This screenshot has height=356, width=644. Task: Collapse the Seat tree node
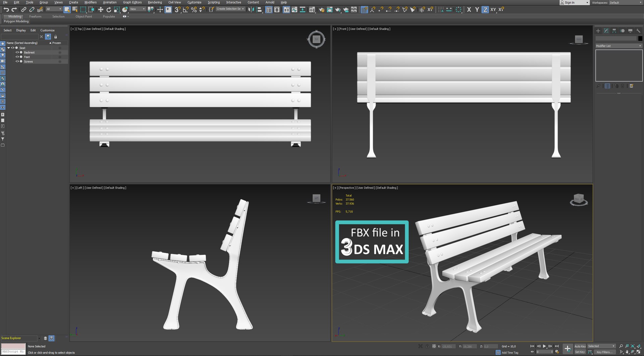coord(9,48)
